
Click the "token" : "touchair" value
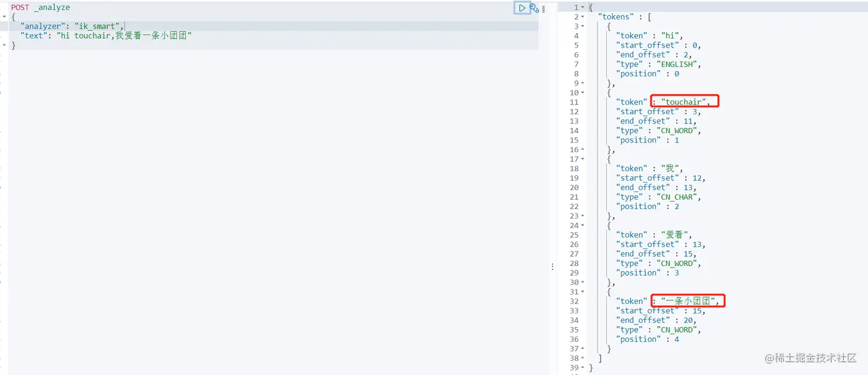683,102
